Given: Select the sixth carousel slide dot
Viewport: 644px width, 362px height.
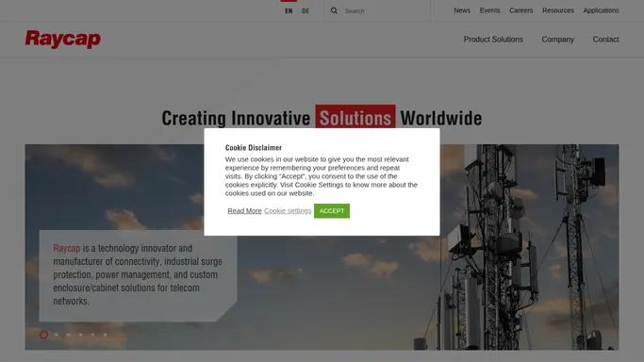Looking at the screenshot, I should tap(106, 335).
